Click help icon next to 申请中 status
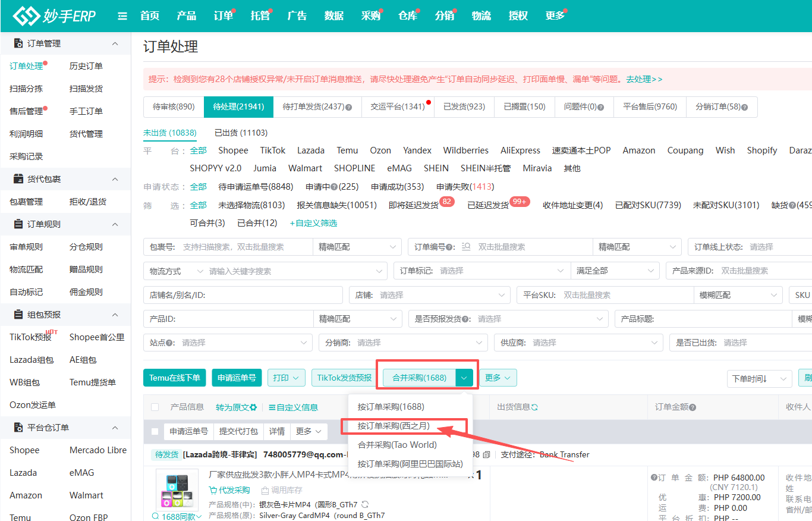This screenshot has width=812, height=521. pyautogui.click(x=334, y=187)
